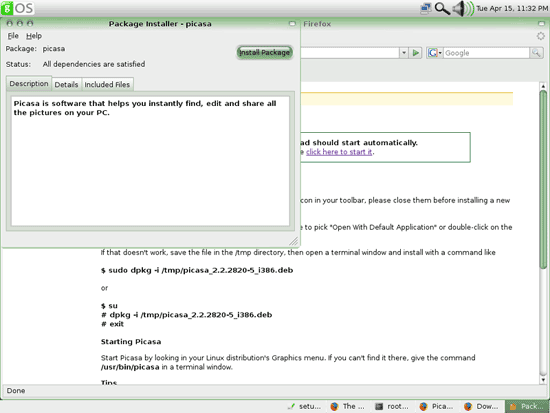Open the Help menu in Package Installer

click(34, 36)
